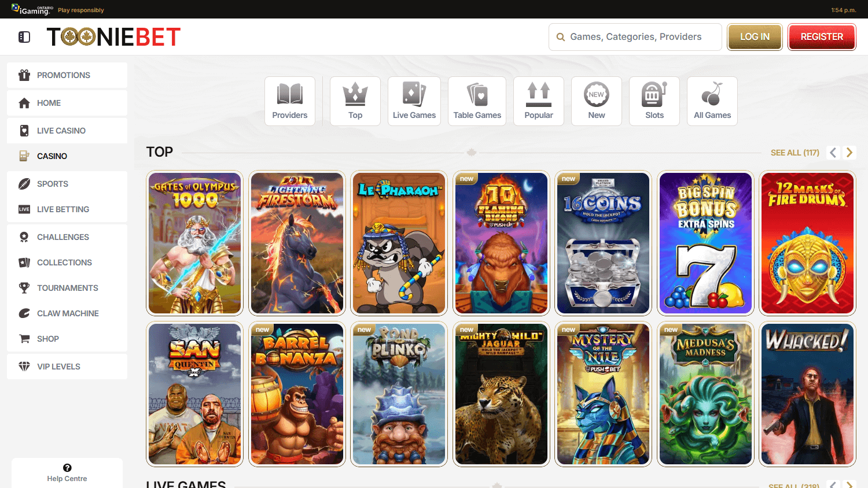Open Sports ball icon
868x488 pixels.
click(24, 184)
